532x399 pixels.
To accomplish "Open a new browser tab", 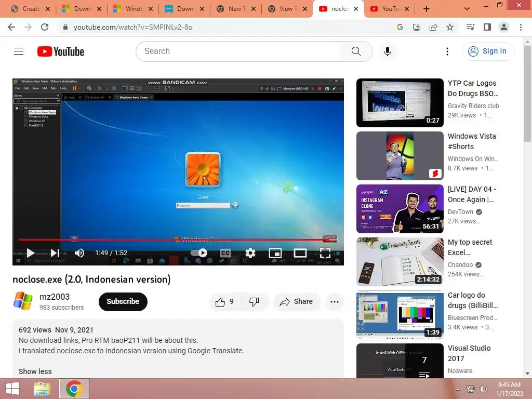I will tap(427, 9).
